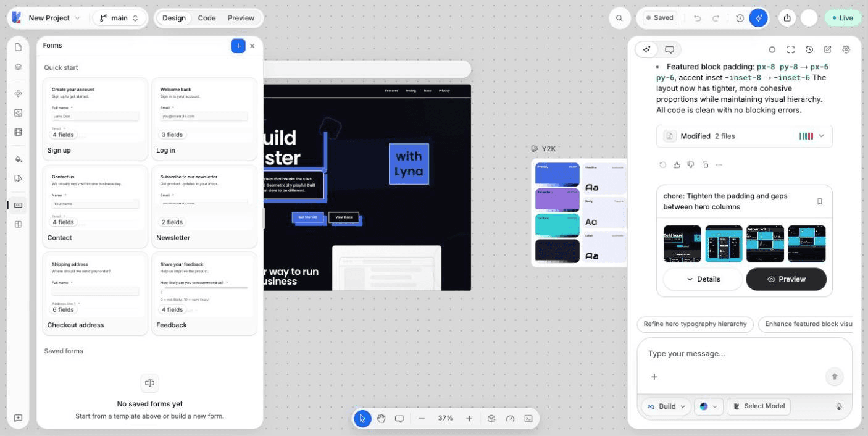Image resolution: width=868 pixels, height=436 pixels.
Task: Open the pages icon in left sidebar
Action: [x=18, y=48]
